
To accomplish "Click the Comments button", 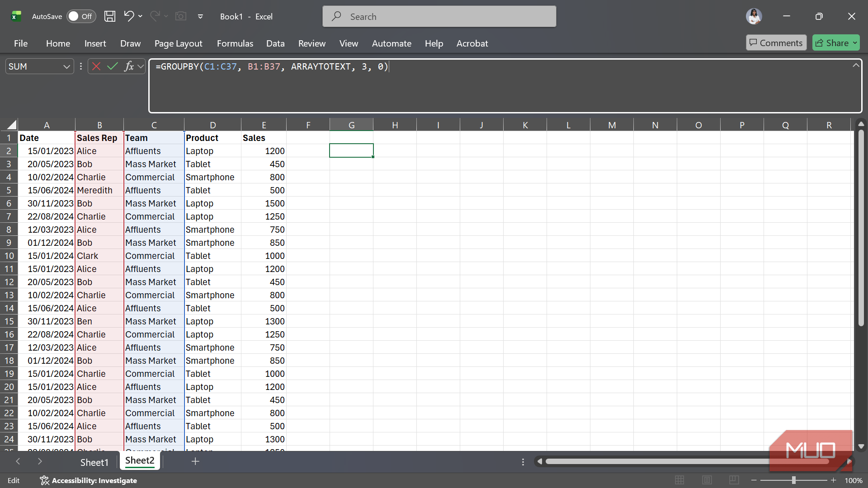I will tap(776, 43).
